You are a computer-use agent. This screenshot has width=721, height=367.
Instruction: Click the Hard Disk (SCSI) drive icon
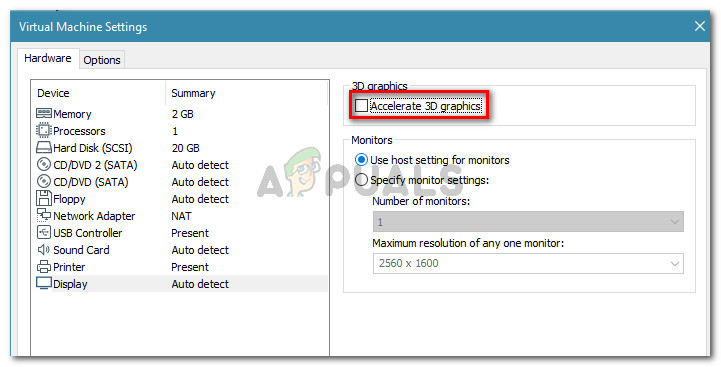(x=44, y=148)
